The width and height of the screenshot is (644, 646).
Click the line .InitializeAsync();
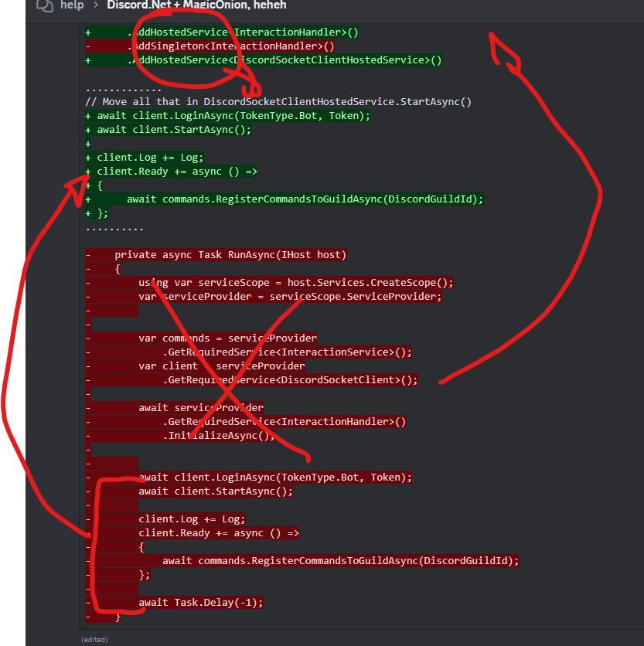180,436
